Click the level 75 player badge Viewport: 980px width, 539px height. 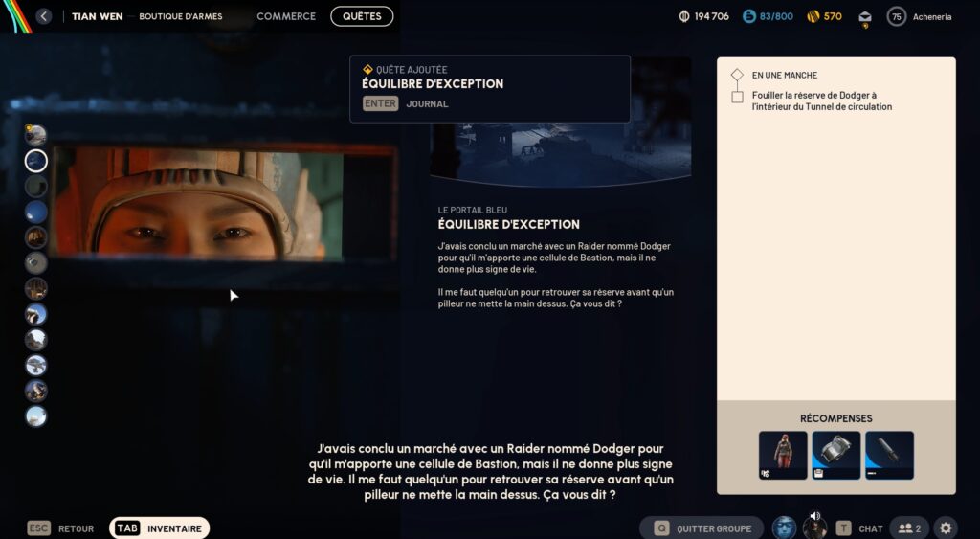[897, 16]
